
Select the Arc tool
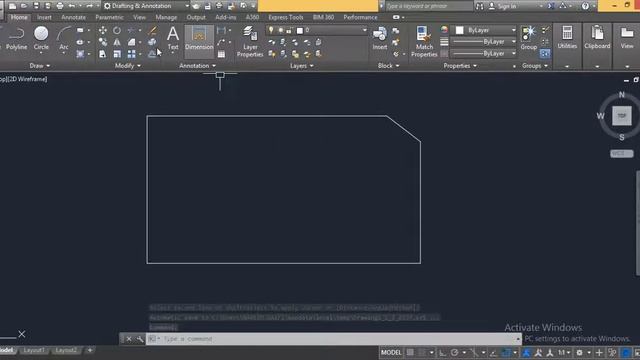(x=64, y=38)
